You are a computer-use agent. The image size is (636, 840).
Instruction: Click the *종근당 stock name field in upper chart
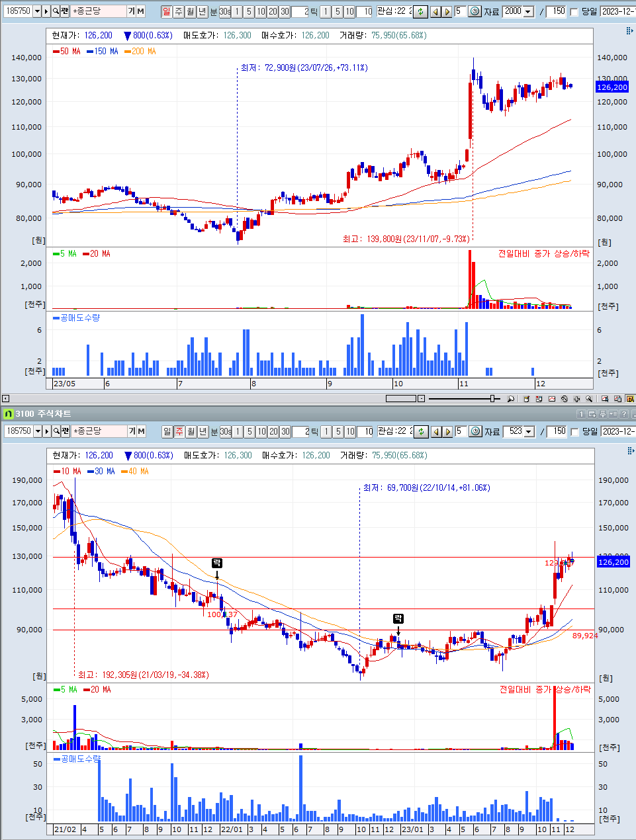pos(98,11)
